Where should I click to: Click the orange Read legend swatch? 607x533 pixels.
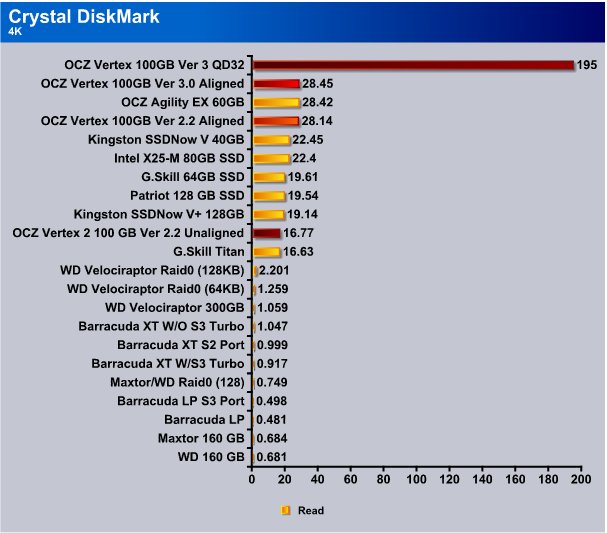[x=285, y=510]
